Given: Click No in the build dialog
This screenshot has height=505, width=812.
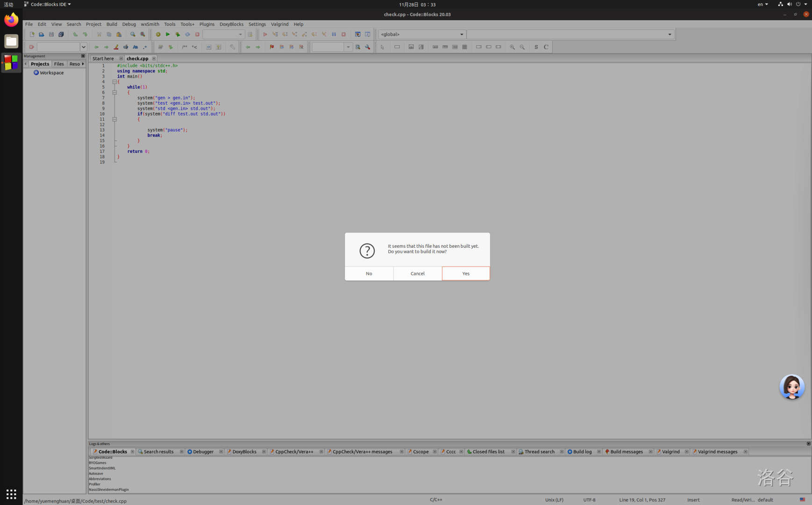Looking at the screenshot, I should click(x=369, y=274).
